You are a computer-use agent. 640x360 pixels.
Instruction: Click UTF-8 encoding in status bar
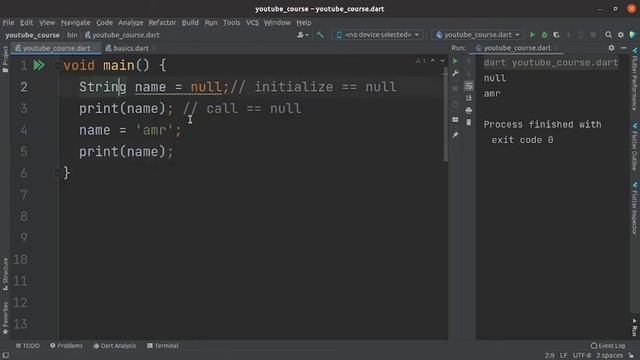(x=582, y=356)
